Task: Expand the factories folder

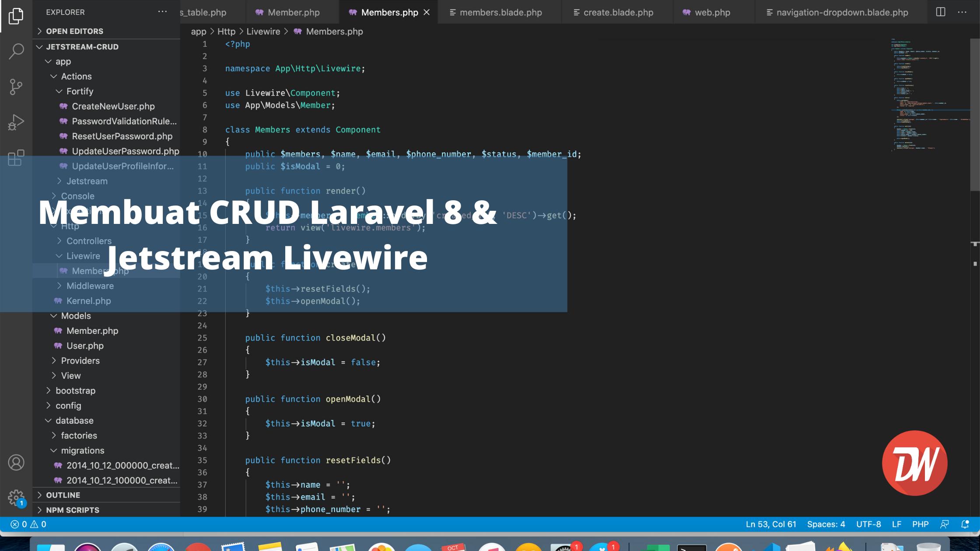Action: (x=106, y=435)
